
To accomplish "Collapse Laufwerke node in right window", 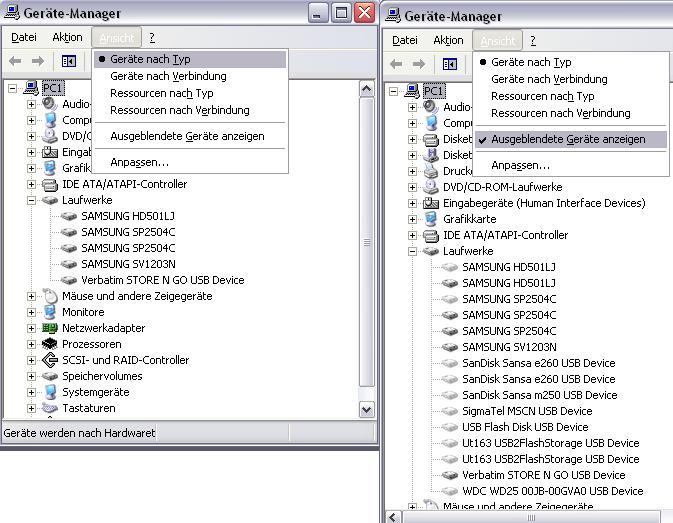I will (x=412, y=251).
